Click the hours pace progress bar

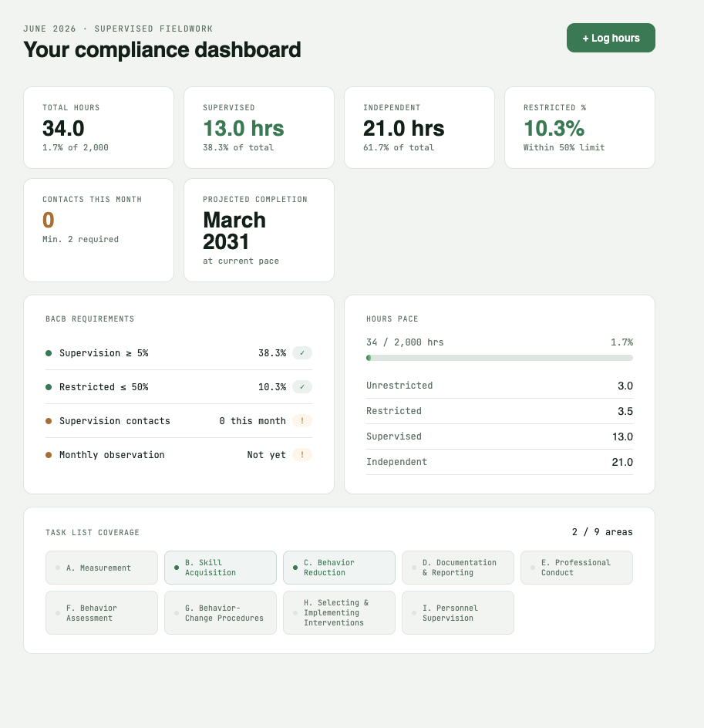[x=500, y=358]
